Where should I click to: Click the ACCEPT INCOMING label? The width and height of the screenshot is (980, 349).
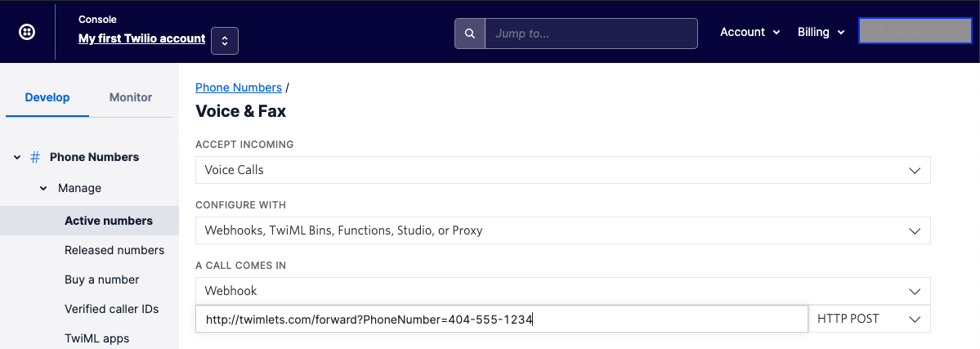coord(244,145)
